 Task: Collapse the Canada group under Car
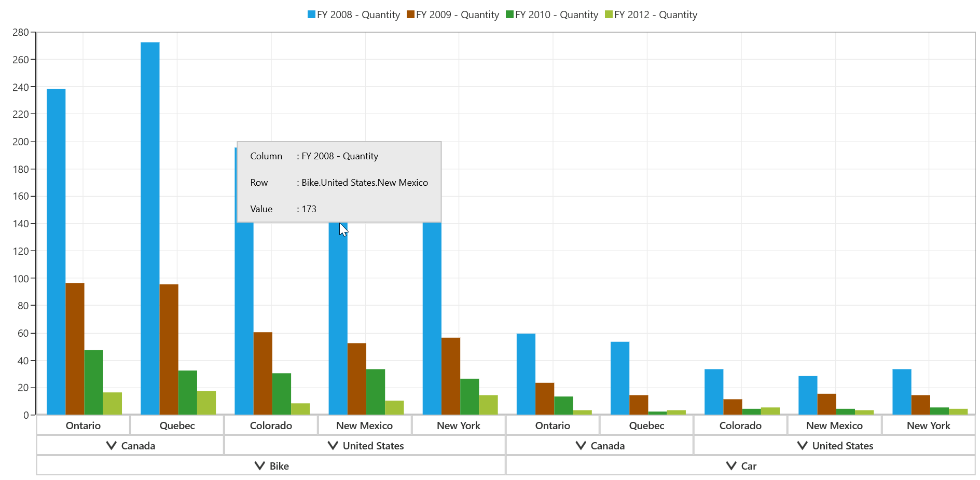point(581,446)
